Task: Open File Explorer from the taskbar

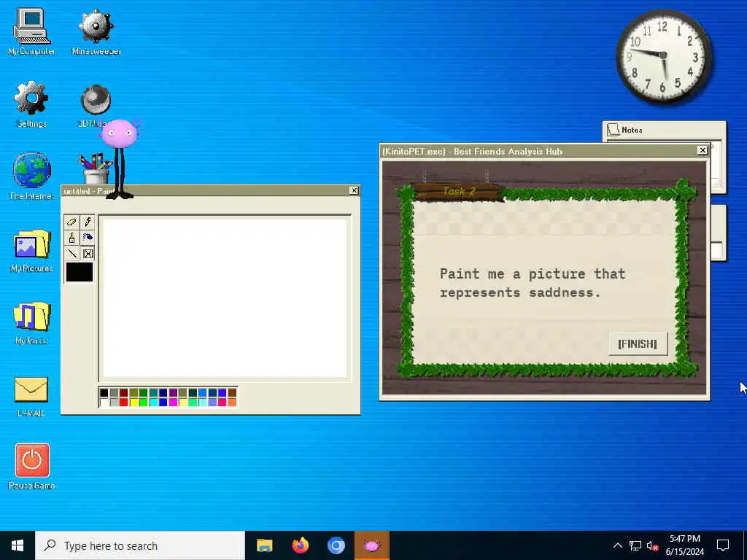Action: click(264, 545)
